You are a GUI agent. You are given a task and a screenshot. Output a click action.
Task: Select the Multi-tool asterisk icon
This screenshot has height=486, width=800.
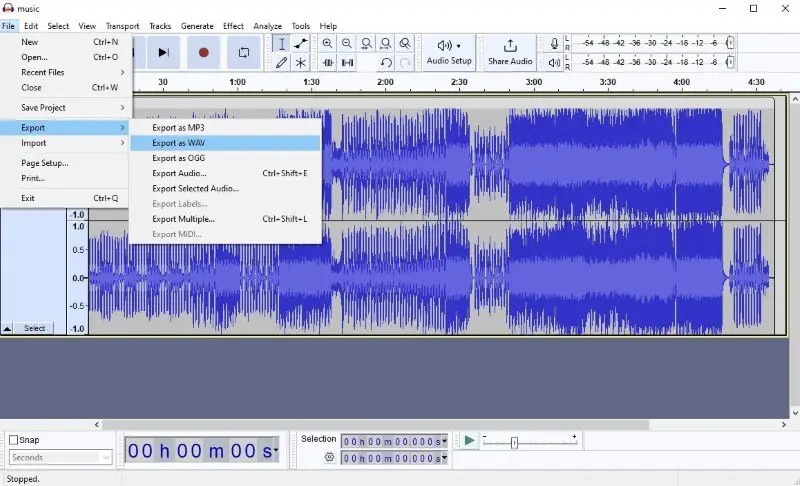pyautogui.click(x=301, y=63)
